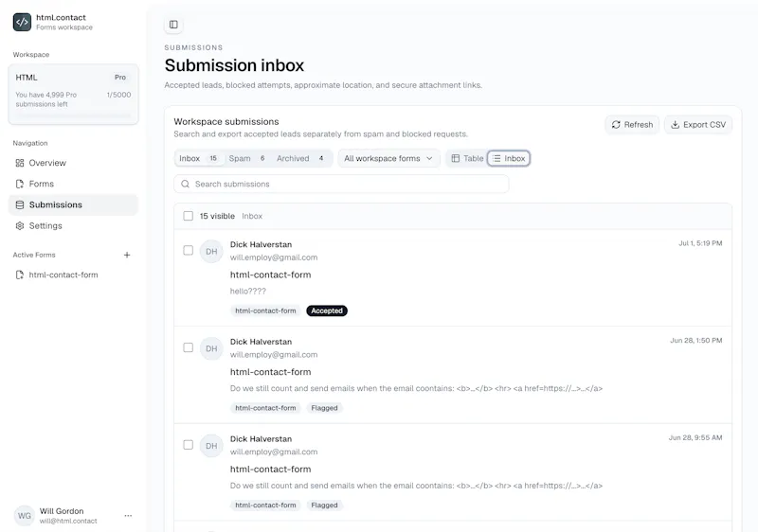Click the Pro plan badge

(120, 78)
